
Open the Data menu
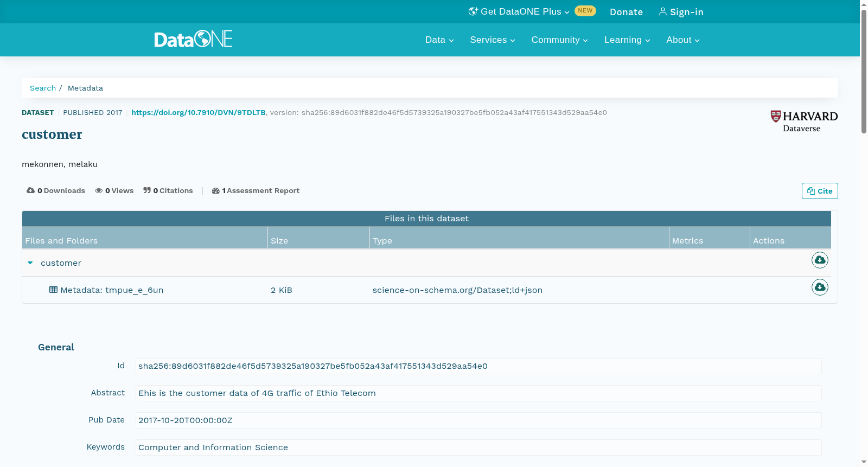pyautogui.click(x=439, y=40)
